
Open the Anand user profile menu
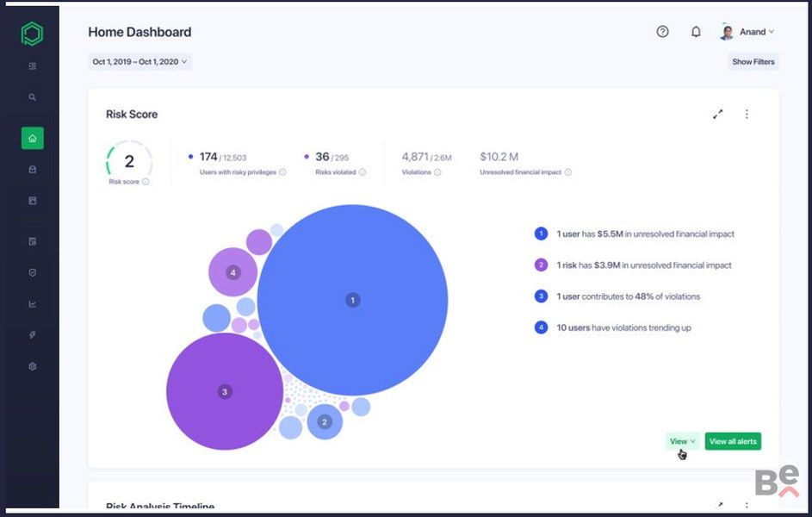(747, 32)
